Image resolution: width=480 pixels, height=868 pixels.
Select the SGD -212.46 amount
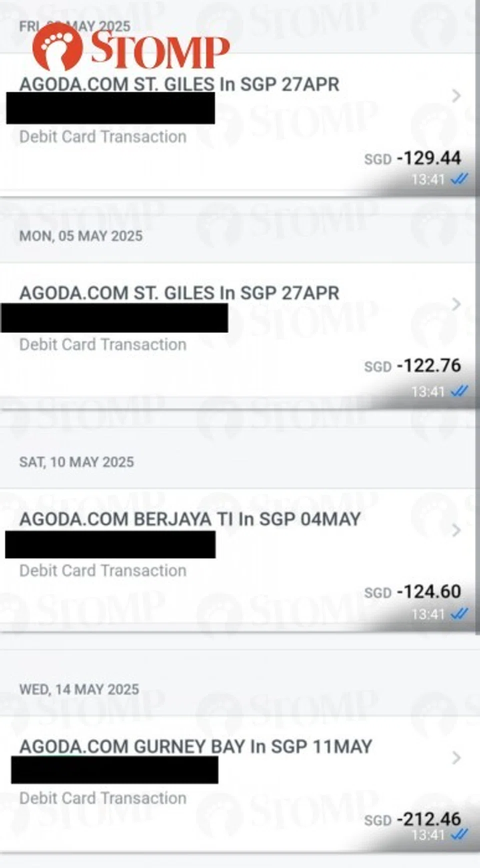[412, 819]
